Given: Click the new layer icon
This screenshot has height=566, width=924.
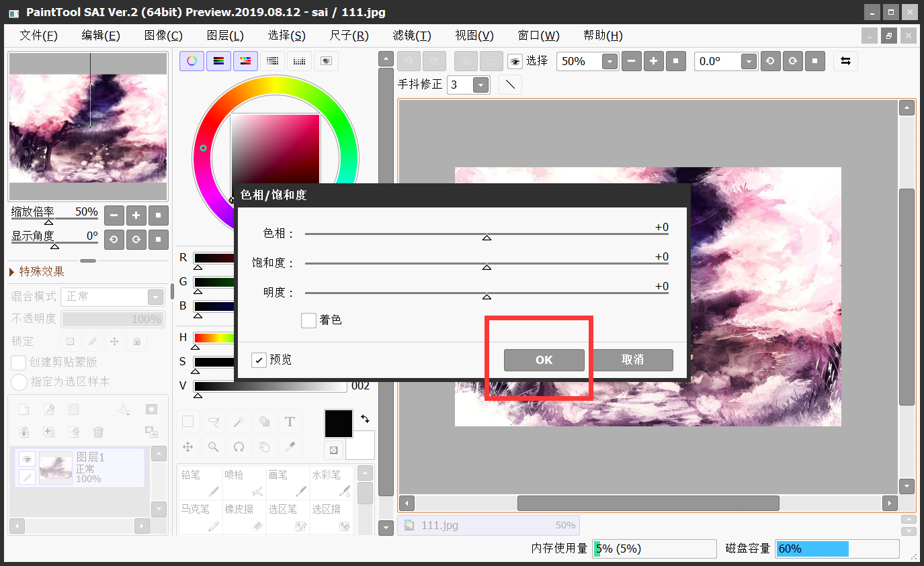Looking at the screenshot, I should [x=24, y=410].
